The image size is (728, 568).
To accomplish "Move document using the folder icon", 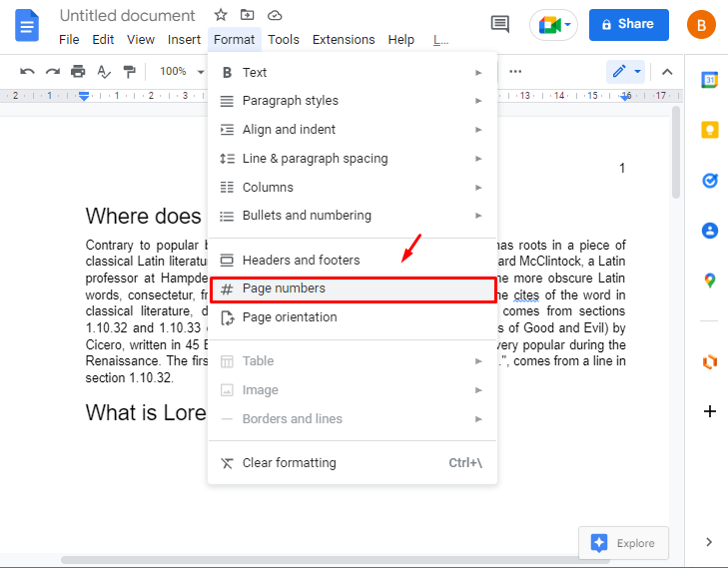I will pyautogui.click(x=247, y=15).
